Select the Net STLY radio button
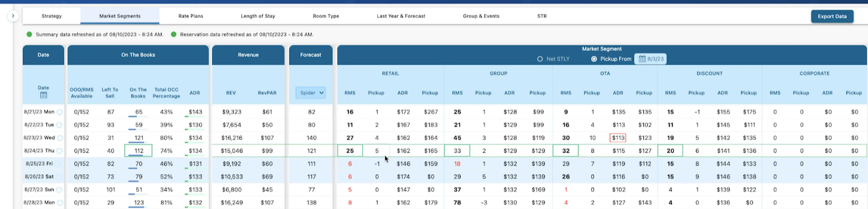The height and width of the screenshot is (209, 868). pyautogui.click(x=540, y=59)
